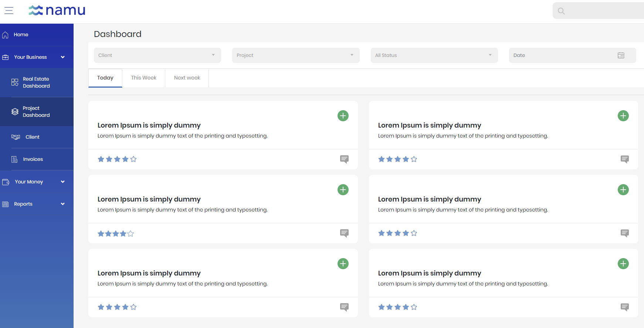This screenshot has height=328, width=644.
Task: Click the green plus on the middle-right card
Action: click(623, 190)
